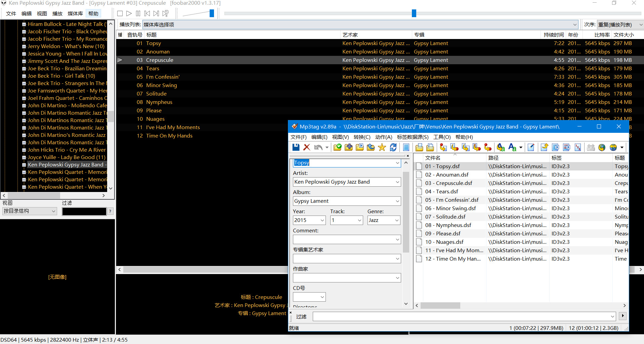Click the question mark filter help button

(110, 211)
